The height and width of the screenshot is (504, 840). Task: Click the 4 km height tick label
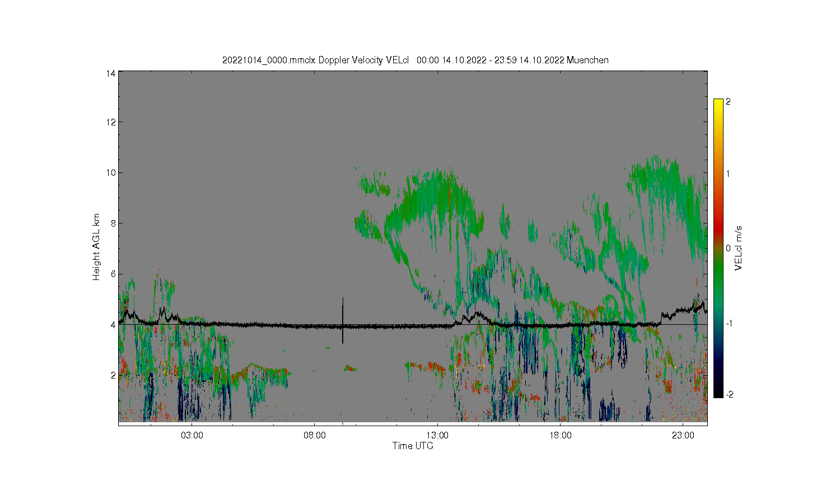click(113, 324)
